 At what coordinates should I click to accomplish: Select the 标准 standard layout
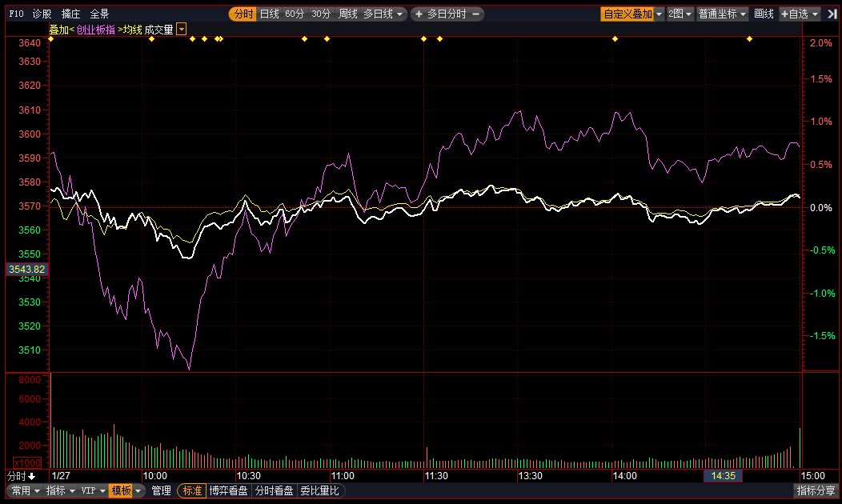click(x=192, y=490)
